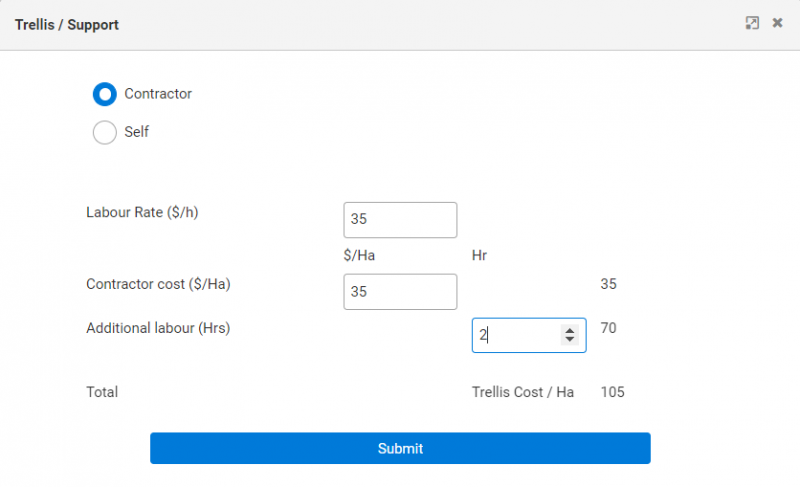This screenshot has width=800, height=487.
Task: Focus the Additional labour hours field
Action: (517, 336)
